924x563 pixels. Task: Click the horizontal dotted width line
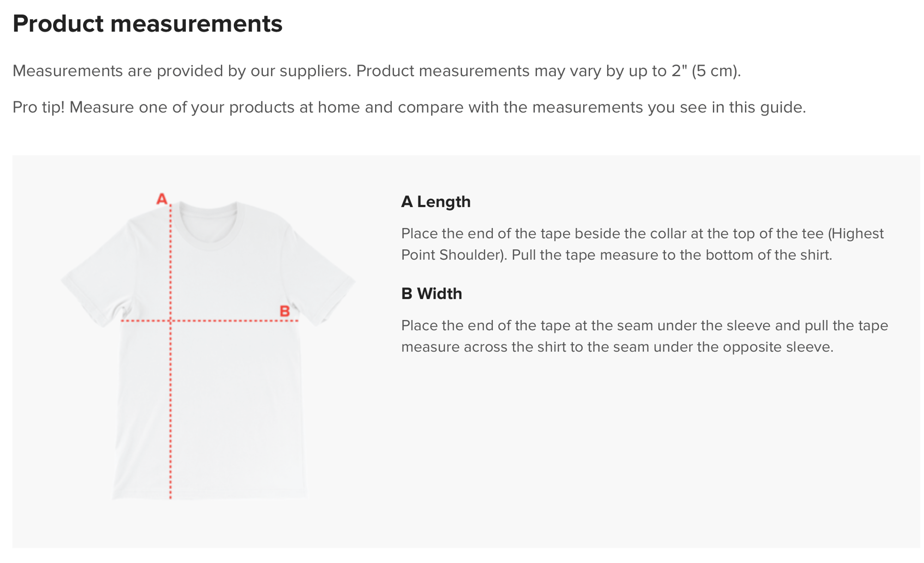click(x=209, y=321)
